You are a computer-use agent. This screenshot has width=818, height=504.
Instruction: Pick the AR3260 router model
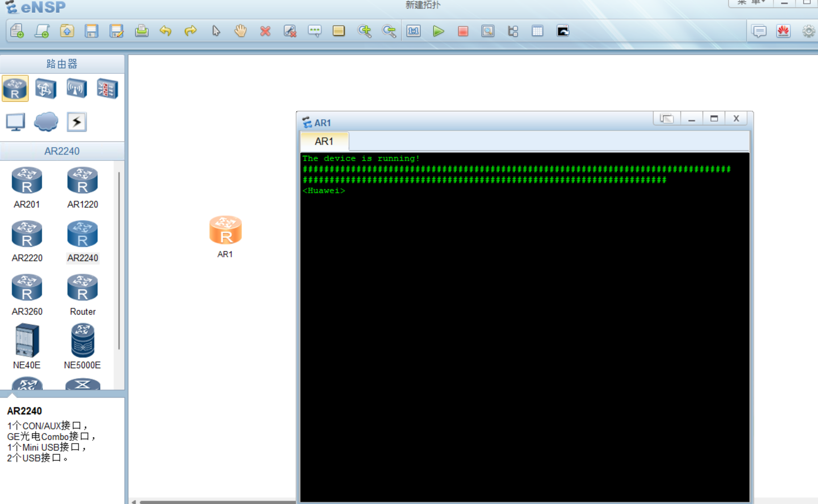[27, 295]
